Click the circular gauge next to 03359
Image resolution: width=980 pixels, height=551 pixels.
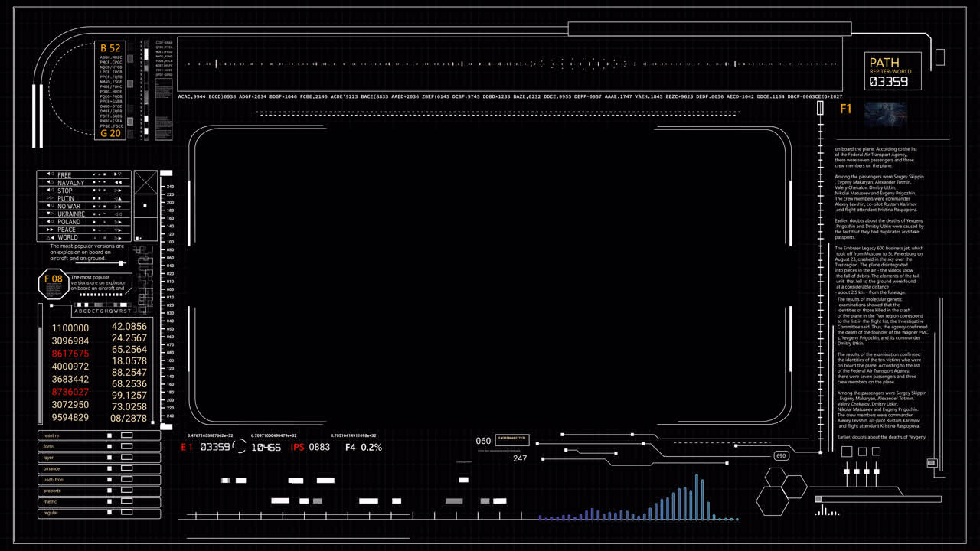point(240,446)
